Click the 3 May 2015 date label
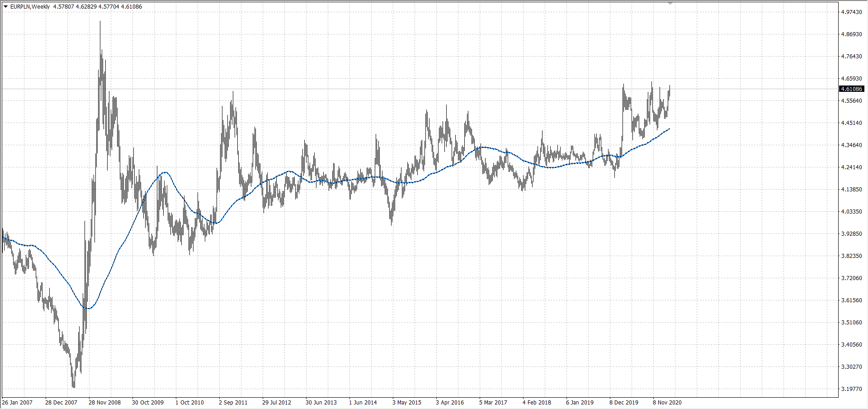 [406, 403]
